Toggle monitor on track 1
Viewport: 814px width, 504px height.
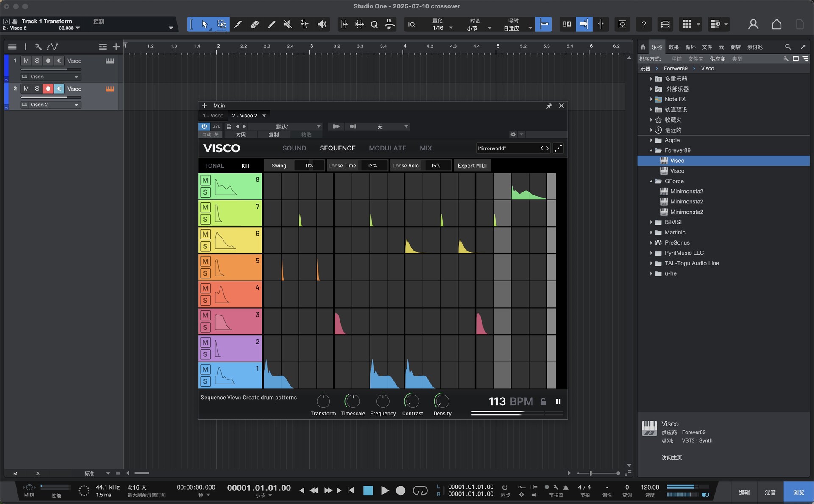59,61
